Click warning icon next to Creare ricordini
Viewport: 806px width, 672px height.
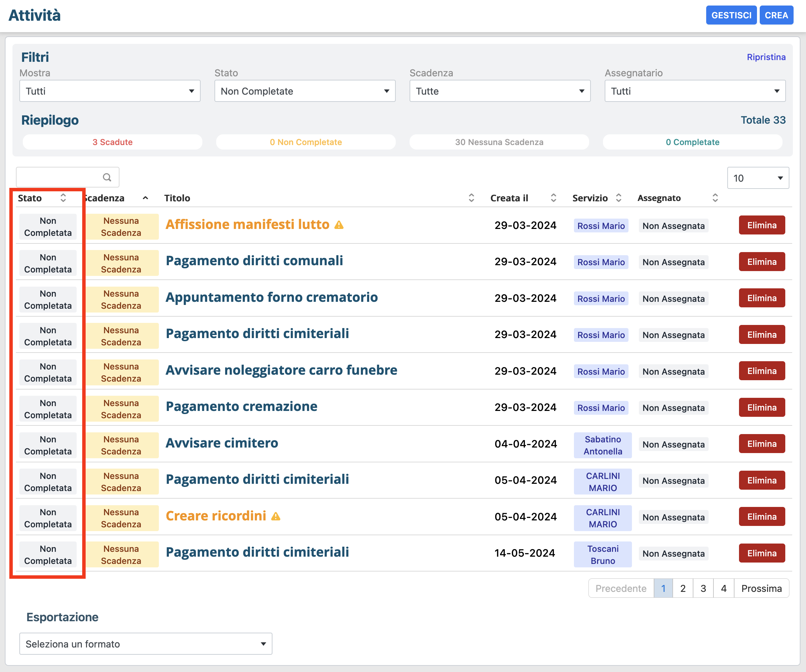pos(276,517)
